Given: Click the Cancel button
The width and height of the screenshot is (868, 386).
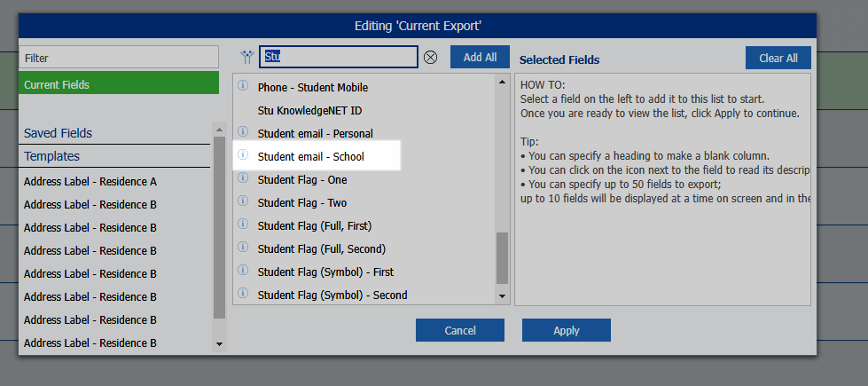Looking at the screenshot, I should pyautogui.click(x=460, y=330).
